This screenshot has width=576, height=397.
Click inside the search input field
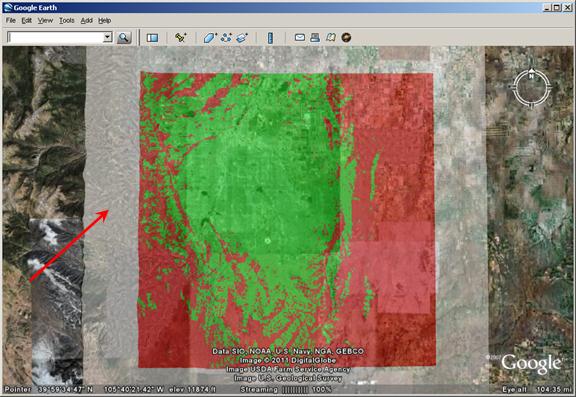point(55,37)
